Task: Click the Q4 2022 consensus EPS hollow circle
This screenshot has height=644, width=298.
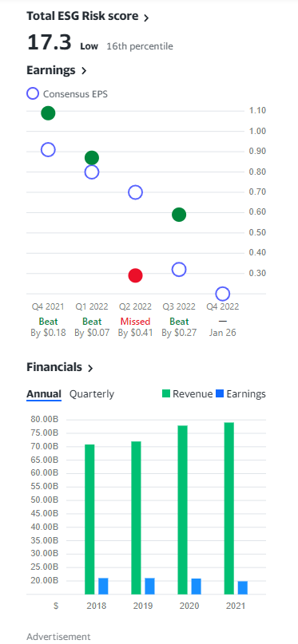Action: (x=222, y=294)
